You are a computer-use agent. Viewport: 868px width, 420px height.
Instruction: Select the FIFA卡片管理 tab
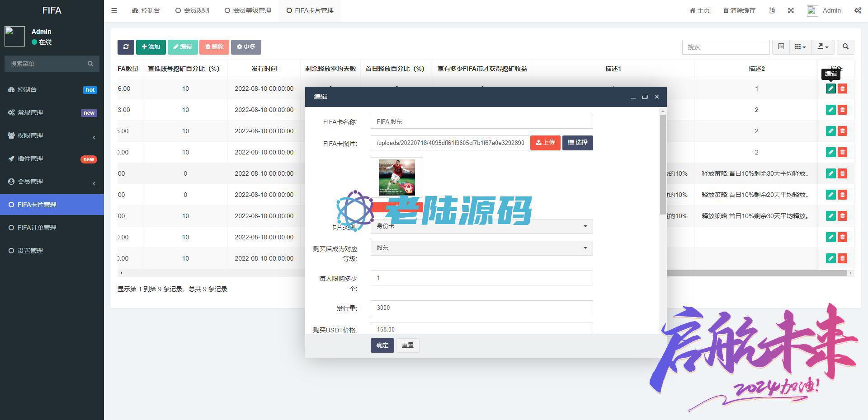tap(310, 10)
